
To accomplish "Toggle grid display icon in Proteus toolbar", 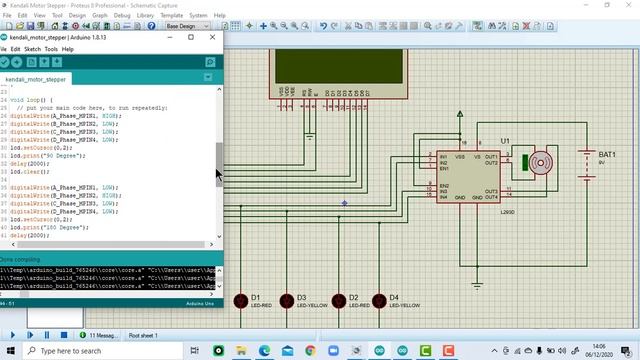I will click(x=236, y=26).
